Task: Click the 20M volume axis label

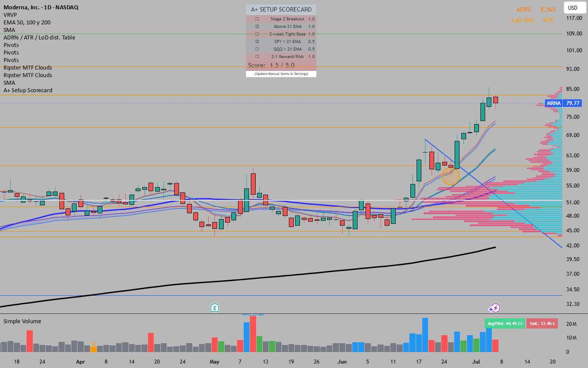Action: tap(571, 324)
